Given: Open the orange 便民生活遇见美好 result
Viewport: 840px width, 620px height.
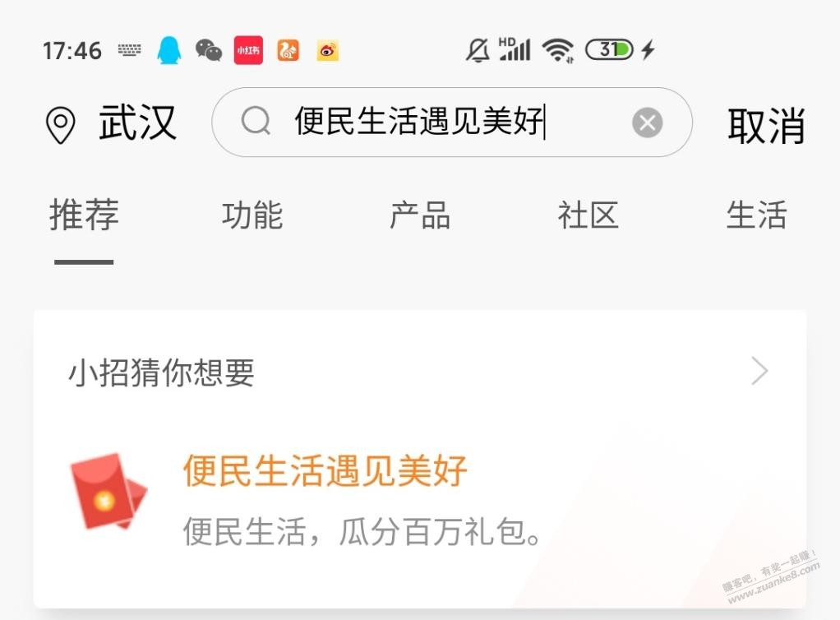Looking at the screenshot, I should (x=325, y=471).
